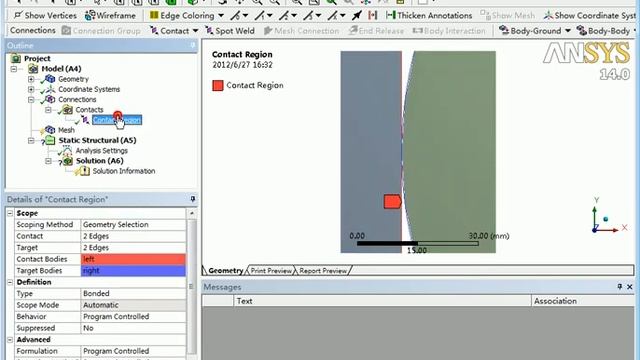Click the Association column header

(583, 301)
